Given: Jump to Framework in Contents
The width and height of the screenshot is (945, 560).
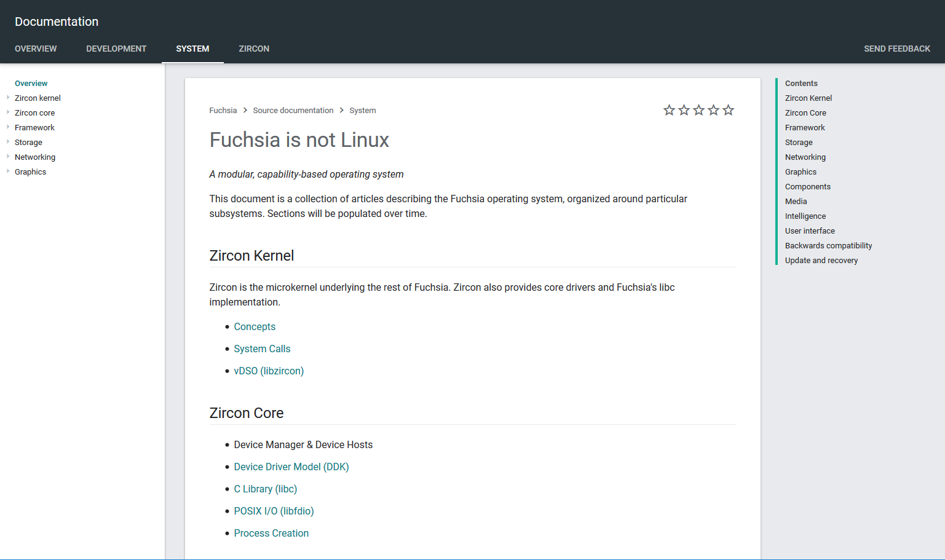Looking at the screenshot, I should pyautogui.click(x=805, y=128).
